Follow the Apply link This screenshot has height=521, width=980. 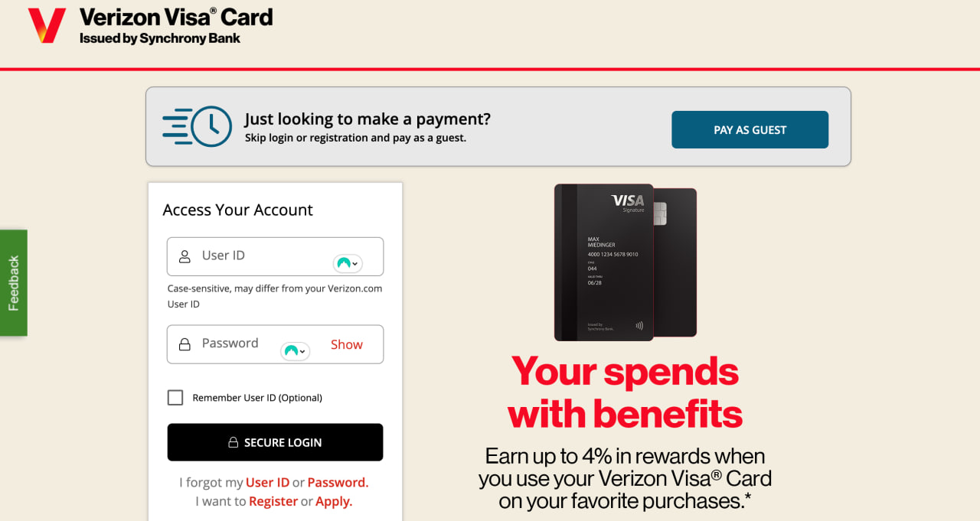pyautogui.click(x=334, y=502)
